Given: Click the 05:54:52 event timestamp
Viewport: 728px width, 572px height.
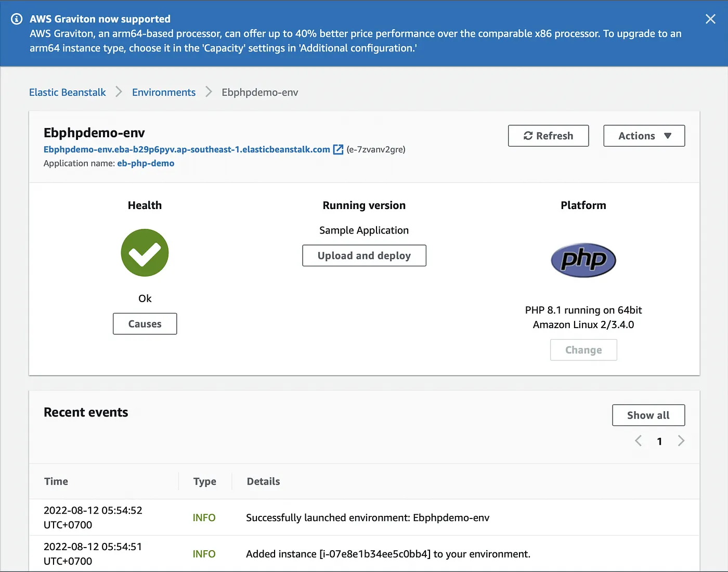Looking at the screenshot, I should [93, 517].
